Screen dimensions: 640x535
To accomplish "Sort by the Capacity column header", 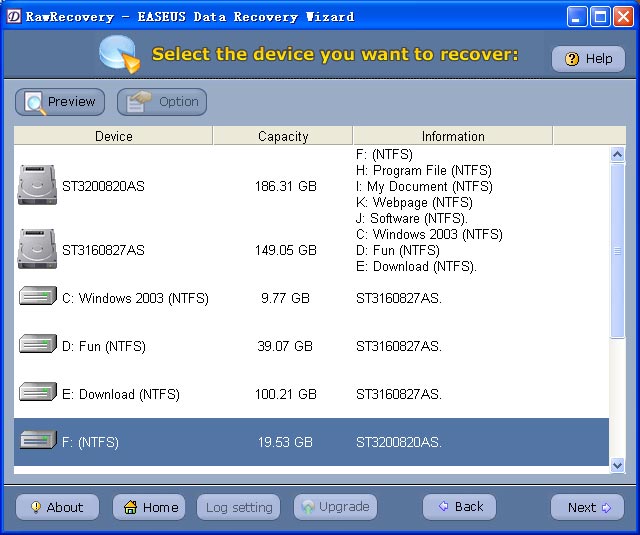I will (283, 136).
